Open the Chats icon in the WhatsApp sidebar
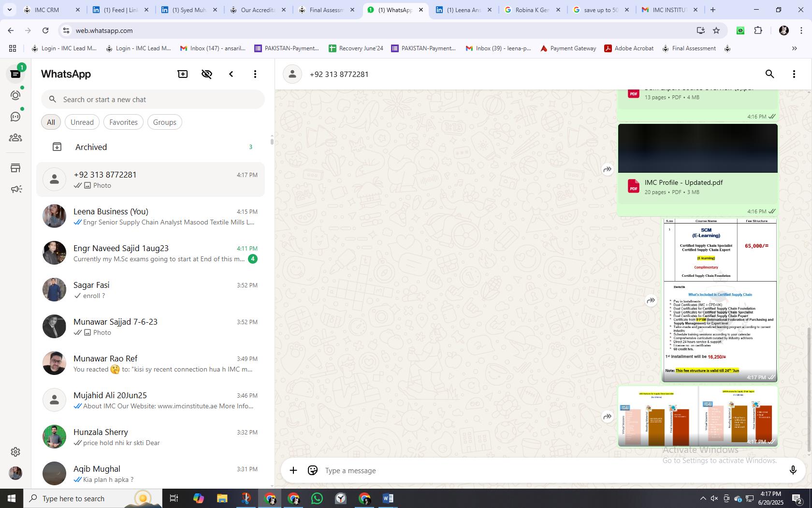812x508 pixels. coord(15,74)
